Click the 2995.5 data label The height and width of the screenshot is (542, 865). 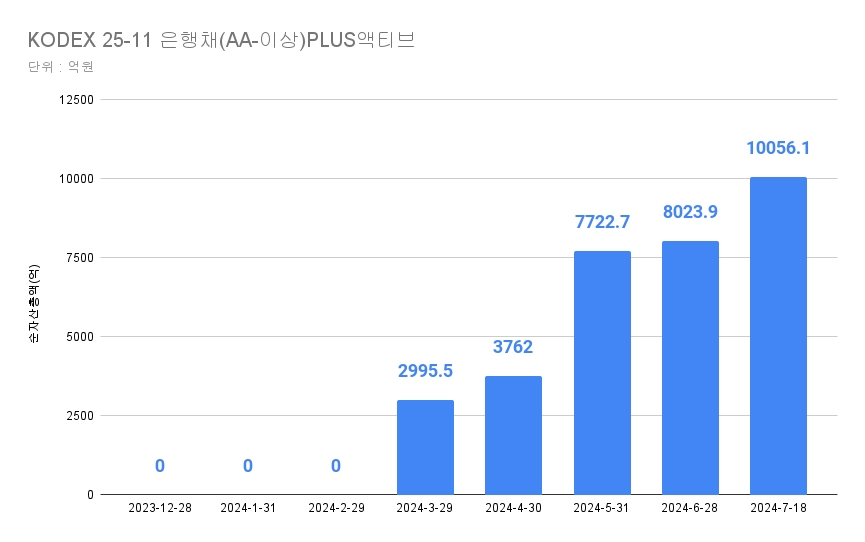pos(425,370)
